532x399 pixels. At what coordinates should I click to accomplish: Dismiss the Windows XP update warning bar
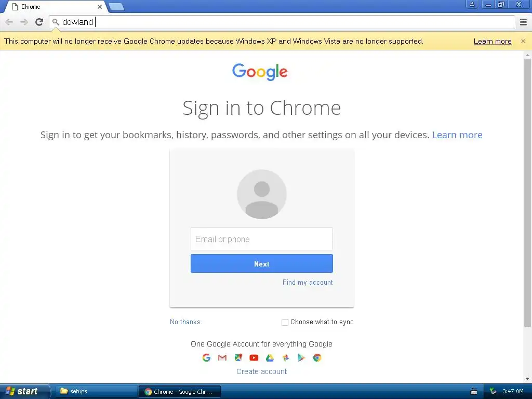pyautogui.click(x=523, y=41)
